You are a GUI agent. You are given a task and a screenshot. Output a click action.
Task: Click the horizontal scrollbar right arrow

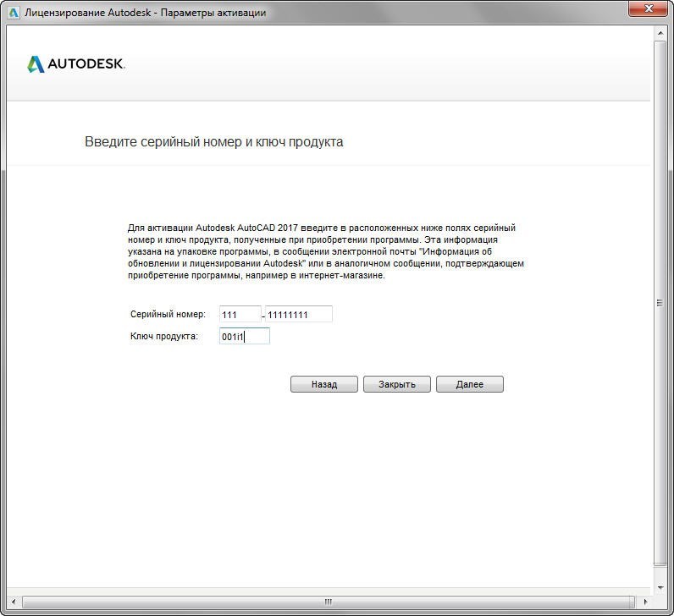coord(645,602)
